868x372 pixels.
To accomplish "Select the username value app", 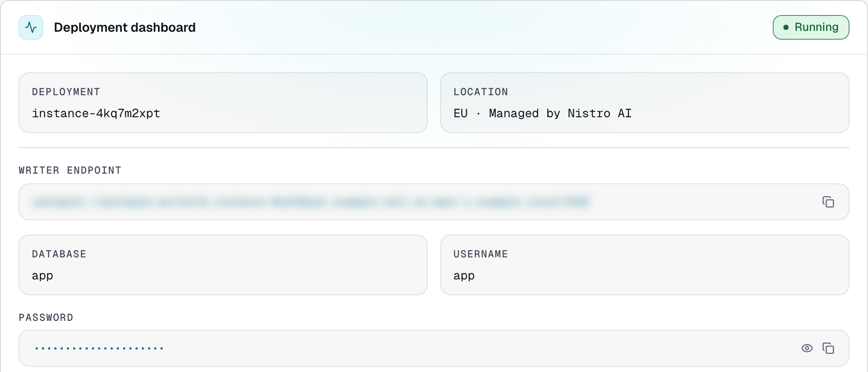I will point(464,276).
